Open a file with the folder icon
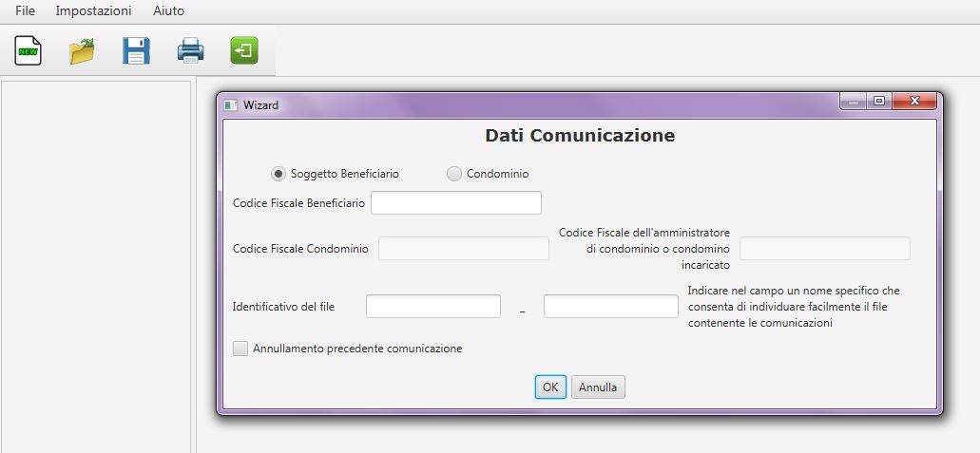The image size is (980, 453). point(82,51)
